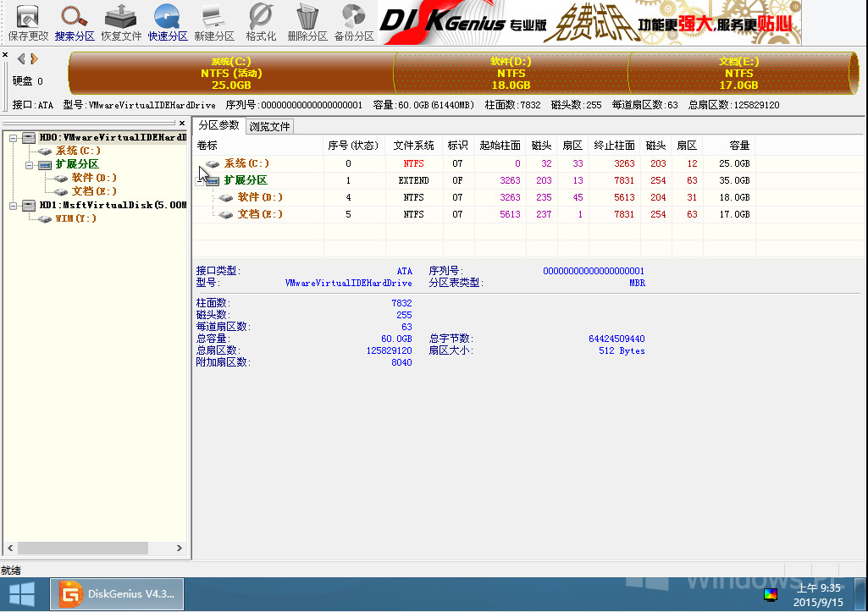The image size is (868, 612).
Task: Open the Windows Start button
Action: click(22, 595)
